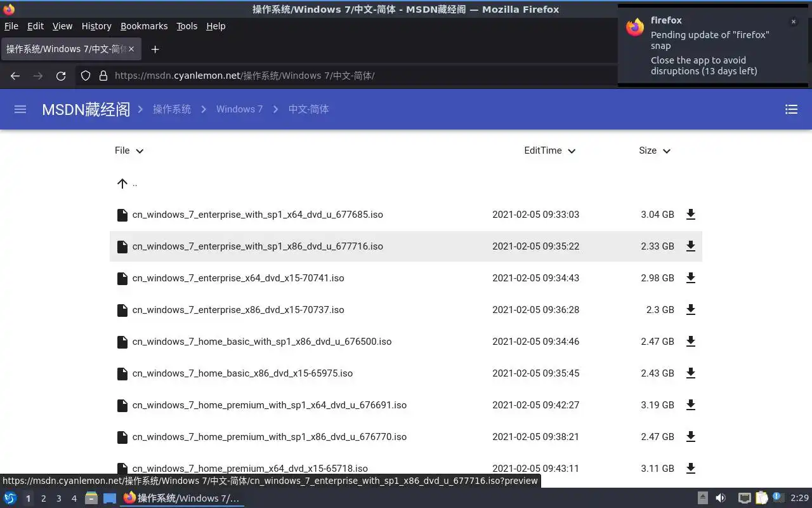812x508 pixels.
Task: Reload the current page
Action: point(61,76)
